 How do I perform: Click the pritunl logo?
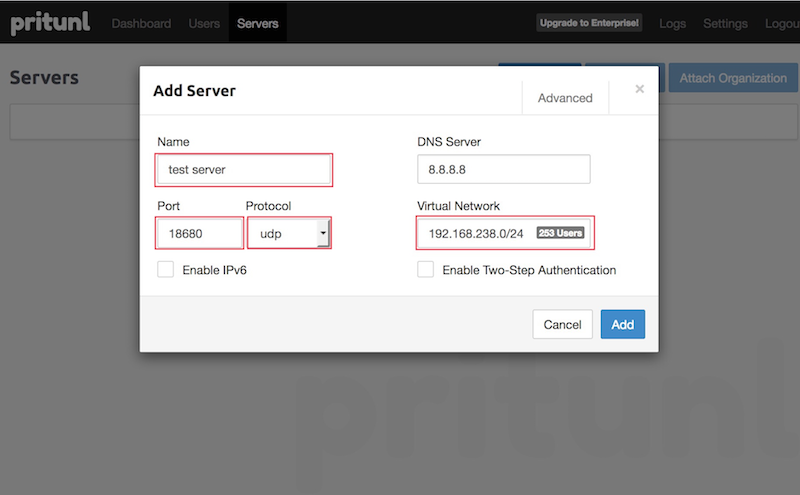click(52, 23)
